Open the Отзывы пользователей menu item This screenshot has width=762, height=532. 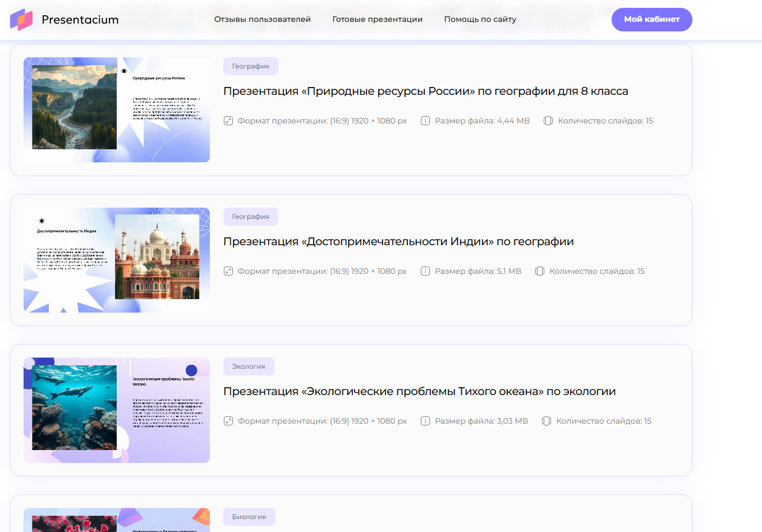262,19
